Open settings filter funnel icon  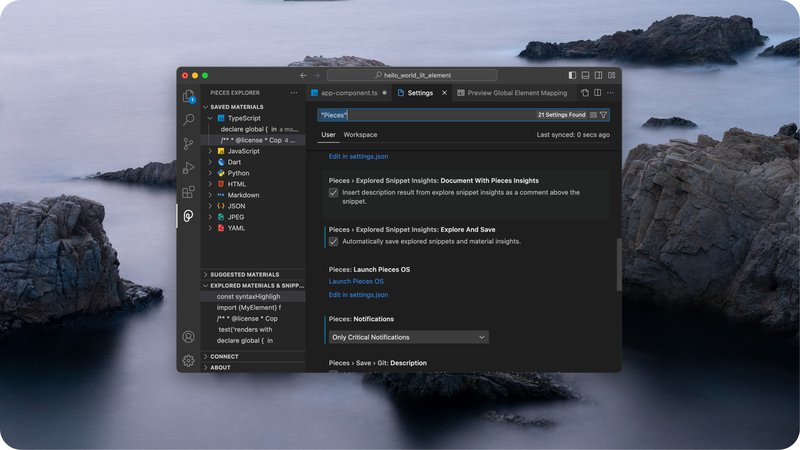click(603, 115)
